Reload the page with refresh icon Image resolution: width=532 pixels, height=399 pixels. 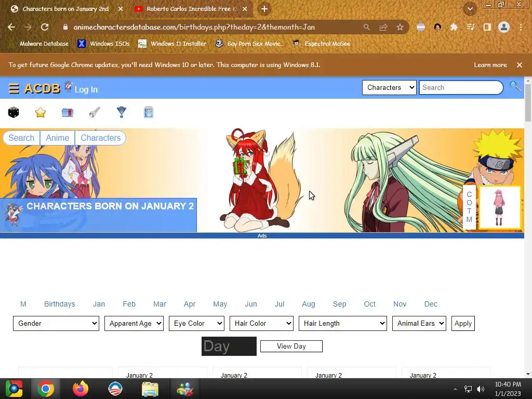(x=45, y=27)
